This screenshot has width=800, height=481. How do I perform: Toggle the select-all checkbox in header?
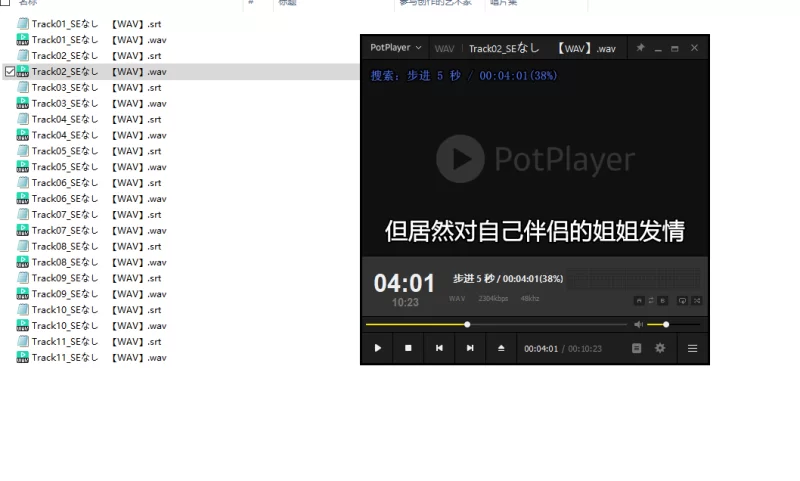5,2
